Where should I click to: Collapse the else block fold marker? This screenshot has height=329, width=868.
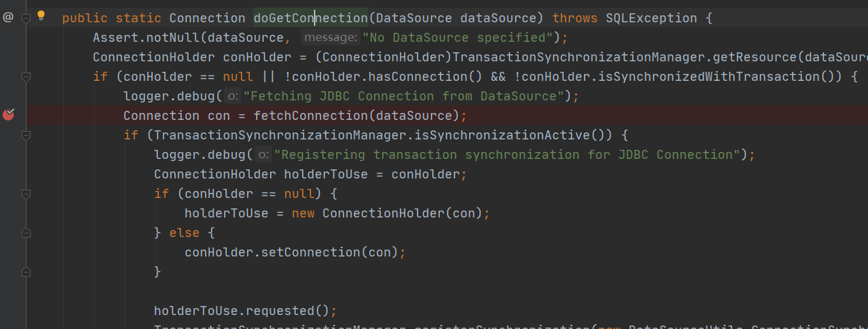[x=26, y=233]
